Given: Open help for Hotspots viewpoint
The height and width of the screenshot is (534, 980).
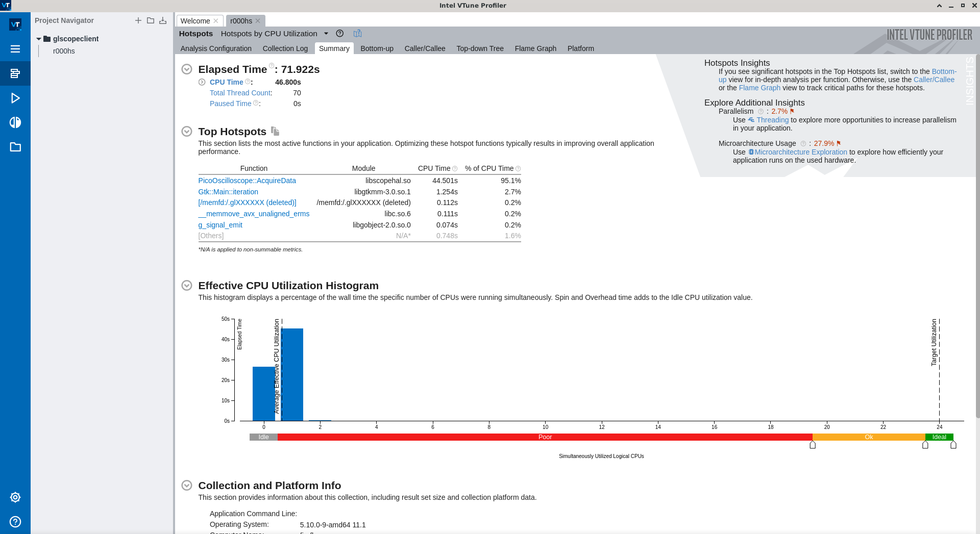Looking at the screenshot, I should (x=340, y=33).
